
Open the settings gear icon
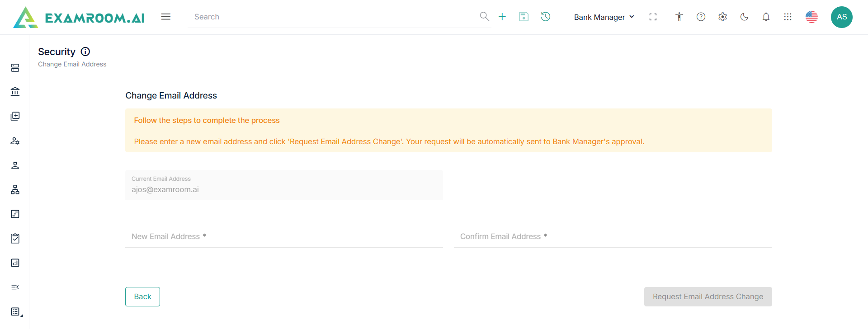[x=722, y=17]
